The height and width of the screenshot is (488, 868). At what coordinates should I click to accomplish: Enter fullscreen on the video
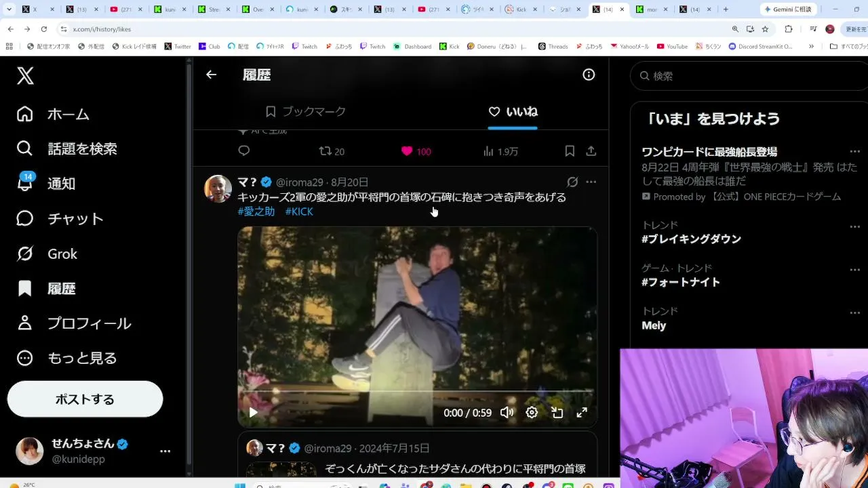[582, 412]
